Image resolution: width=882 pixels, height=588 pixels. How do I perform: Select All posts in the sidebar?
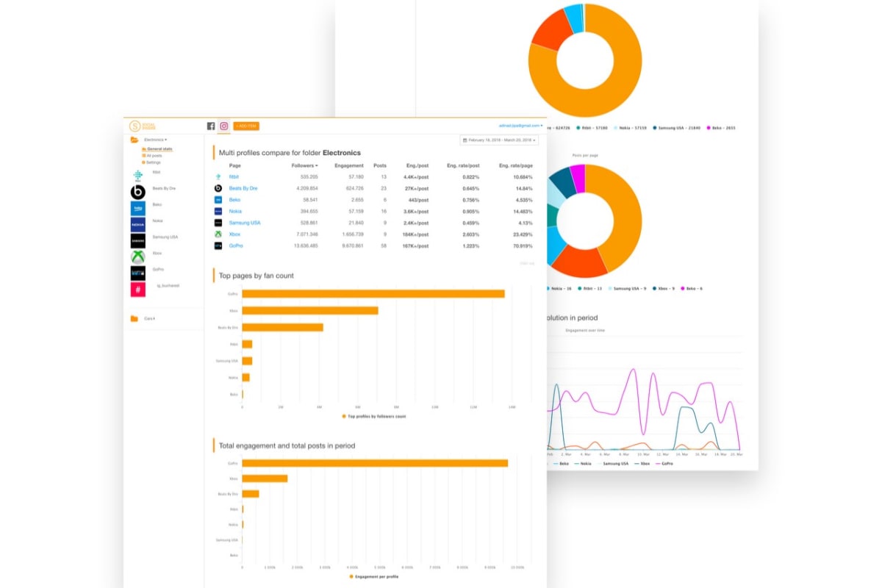152,156
